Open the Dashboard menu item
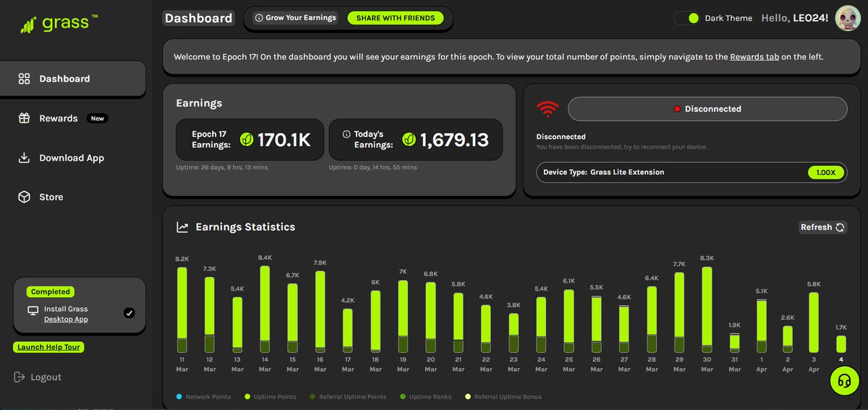868x410 pixels. pos(72,79)
